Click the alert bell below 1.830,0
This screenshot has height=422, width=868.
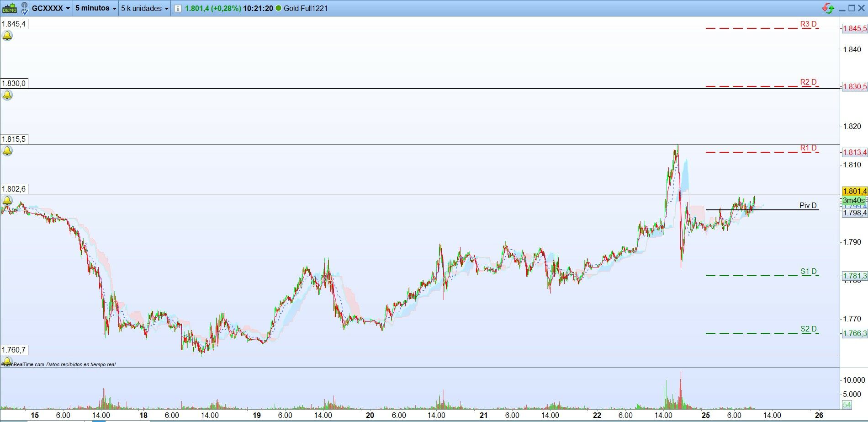tap(7, 95)
